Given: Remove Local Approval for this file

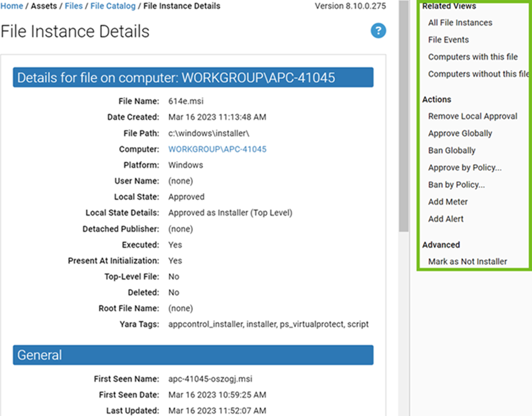Looking at the screenshot, I should tap(473, 116).
